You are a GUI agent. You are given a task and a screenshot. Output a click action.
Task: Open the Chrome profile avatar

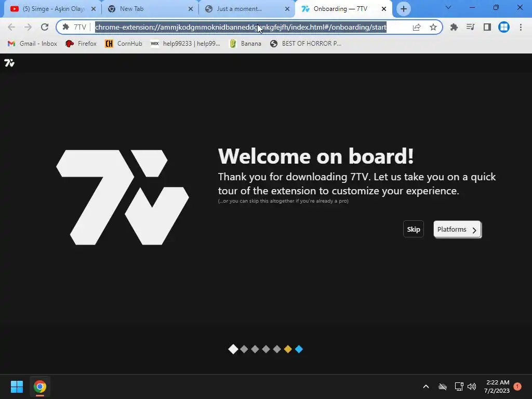click(x=504, y=27)
